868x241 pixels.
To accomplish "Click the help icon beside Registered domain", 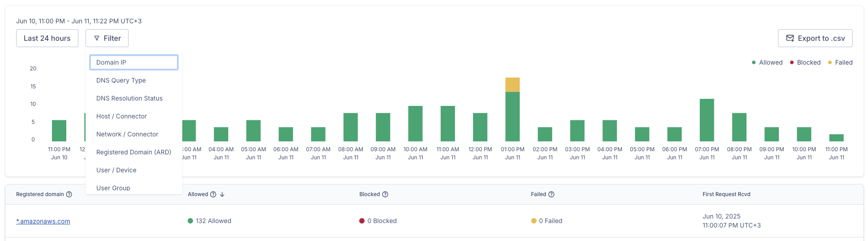I will click(69, 194).
